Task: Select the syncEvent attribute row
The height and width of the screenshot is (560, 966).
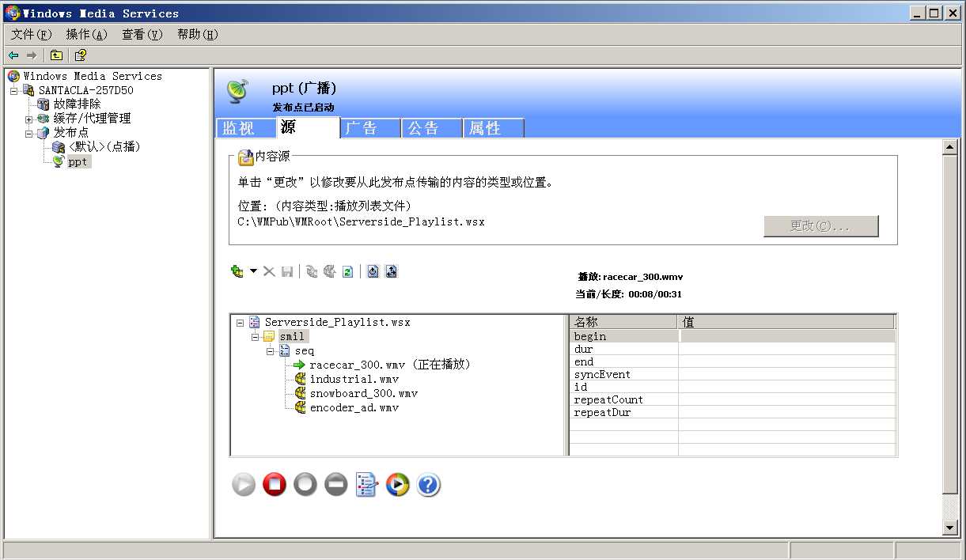Action: 733,374
